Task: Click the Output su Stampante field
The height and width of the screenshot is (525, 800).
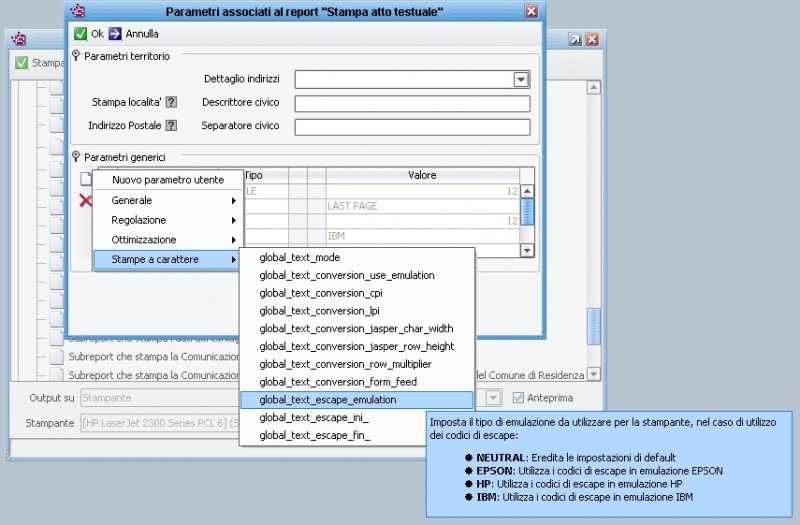Action: click(160, 397)
